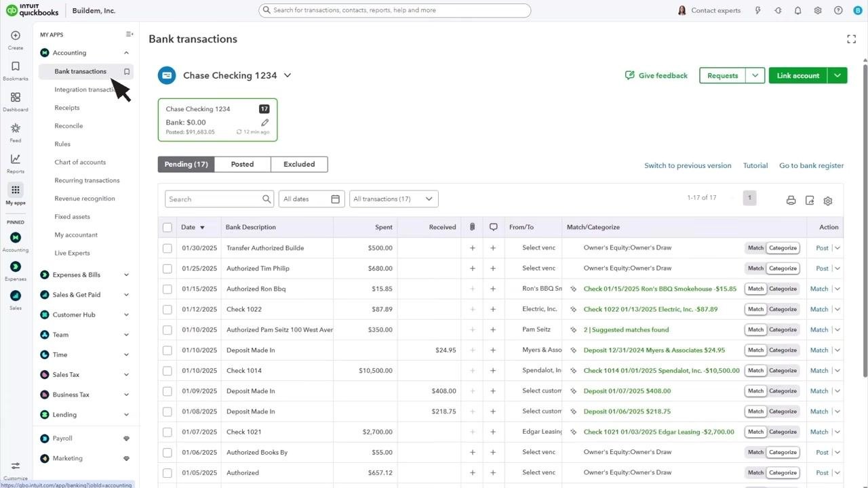
Task: Open the Chase Checking 1234 account dropdown
Action: tap(288, 75)
